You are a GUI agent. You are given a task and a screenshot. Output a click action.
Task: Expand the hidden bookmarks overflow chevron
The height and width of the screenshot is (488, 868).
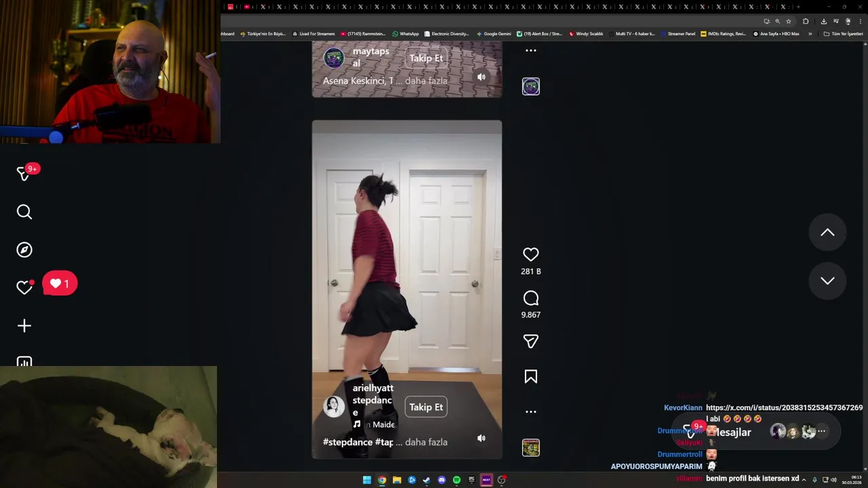click(x=810, y=34)
